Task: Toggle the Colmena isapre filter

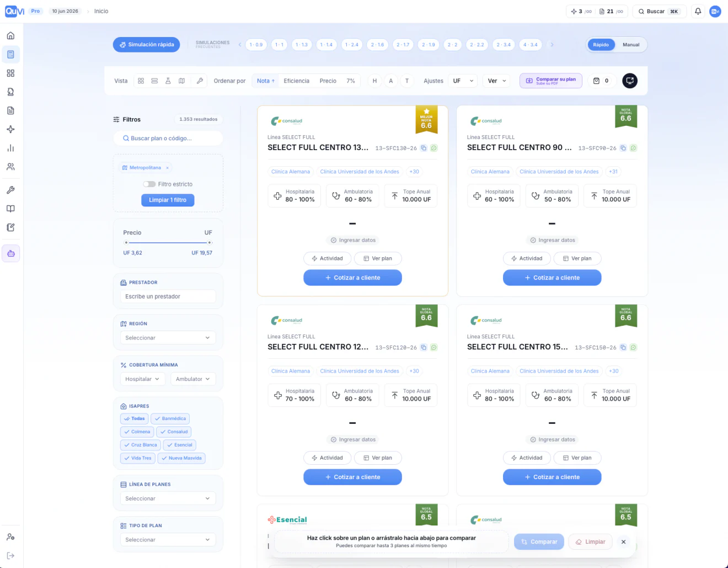Action: click(x=137, y=432)
